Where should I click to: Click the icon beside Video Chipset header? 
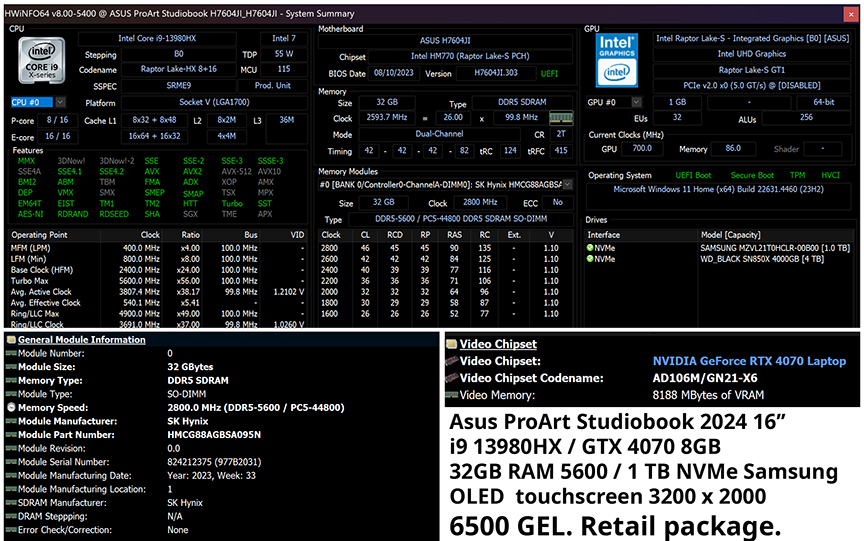pos(451,345)
